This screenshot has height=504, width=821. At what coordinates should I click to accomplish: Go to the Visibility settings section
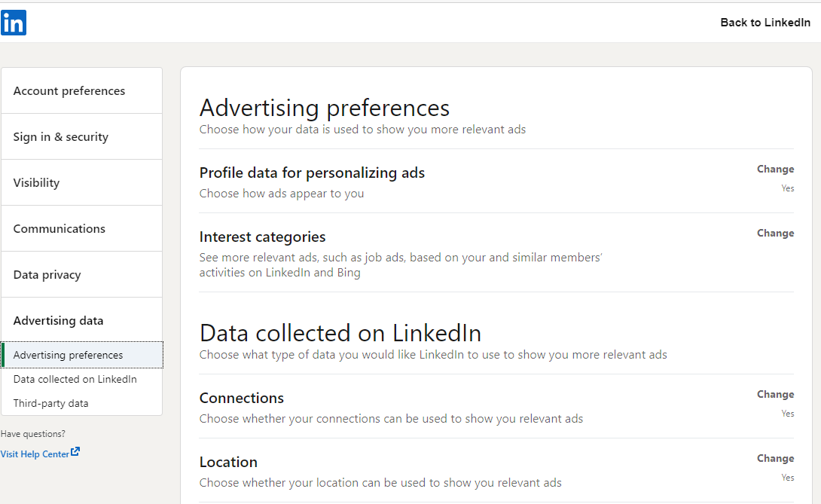(x=36, y=182)
